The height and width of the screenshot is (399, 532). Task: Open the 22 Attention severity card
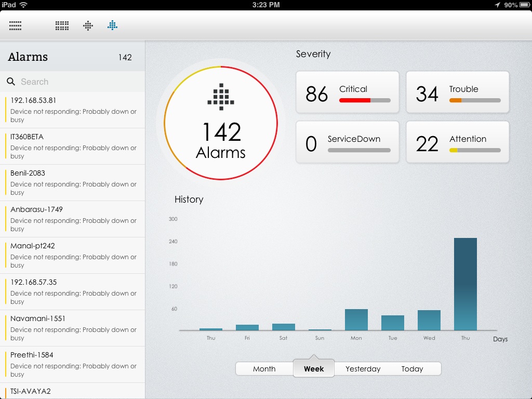458,142
